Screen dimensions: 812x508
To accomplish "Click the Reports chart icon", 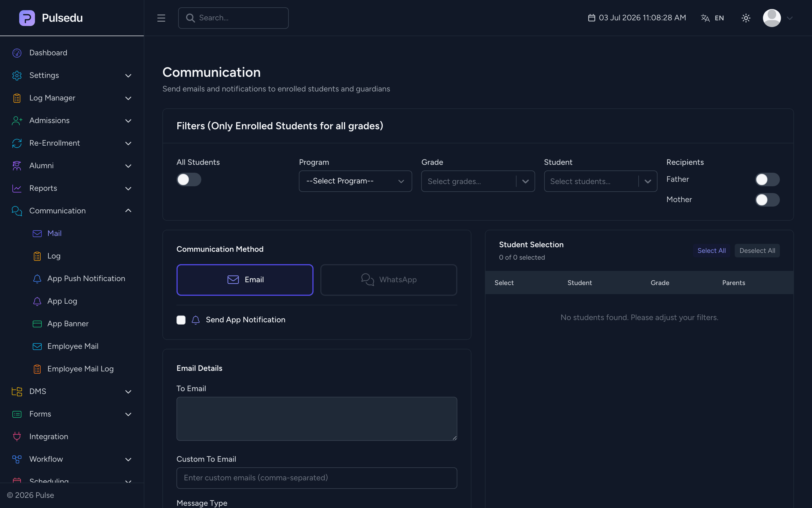I will tap(17, 188).
